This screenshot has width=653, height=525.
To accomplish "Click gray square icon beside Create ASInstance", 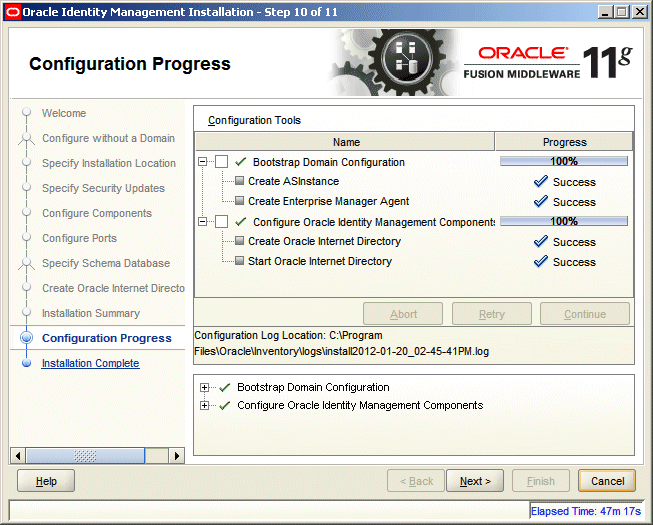I will coord(239,181).
